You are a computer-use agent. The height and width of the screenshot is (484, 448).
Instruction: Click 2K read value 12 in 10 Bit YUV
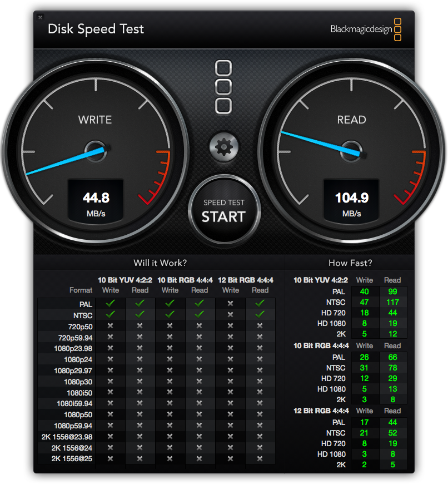(x=392, y=334)
